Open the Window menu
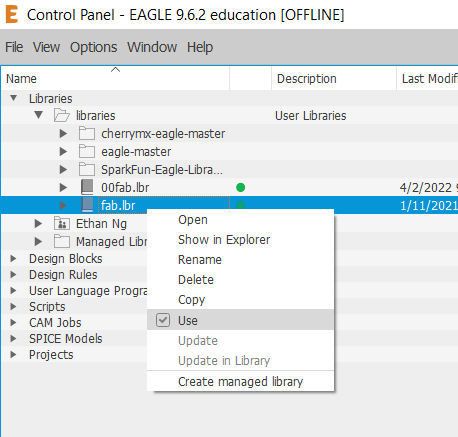Screen dimensions: 458x437 [x=152, y=47]
